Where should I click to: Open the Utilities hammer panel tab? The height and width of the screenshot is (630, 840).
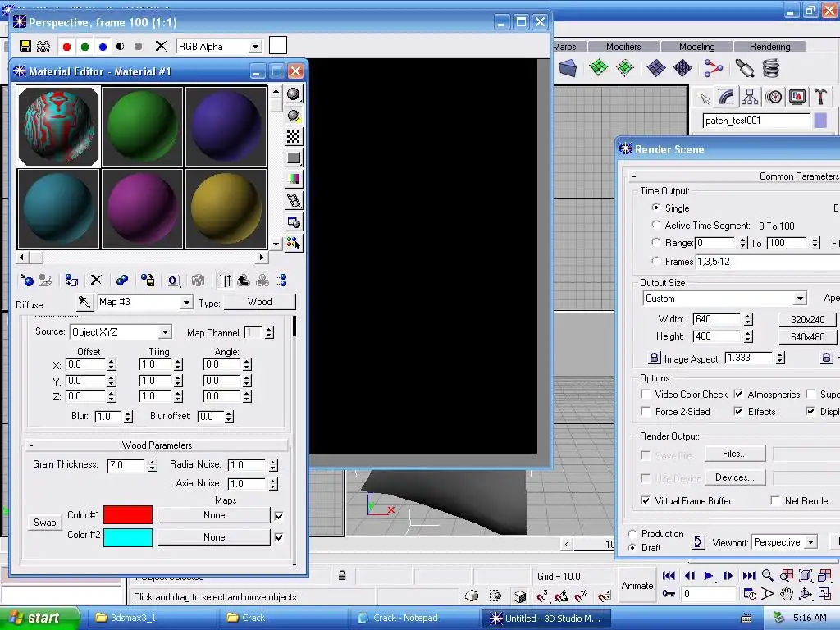pyautogui.click(x=820, y=97)
